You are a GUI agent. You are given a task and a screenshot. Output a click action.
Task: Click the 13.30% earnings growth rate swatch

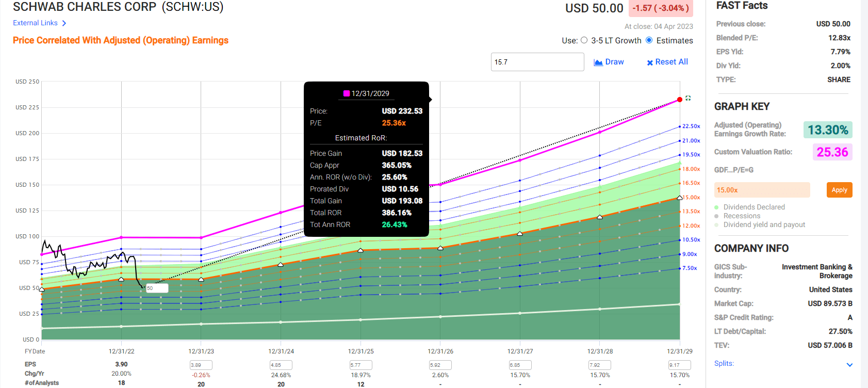[x=828, y=130]
